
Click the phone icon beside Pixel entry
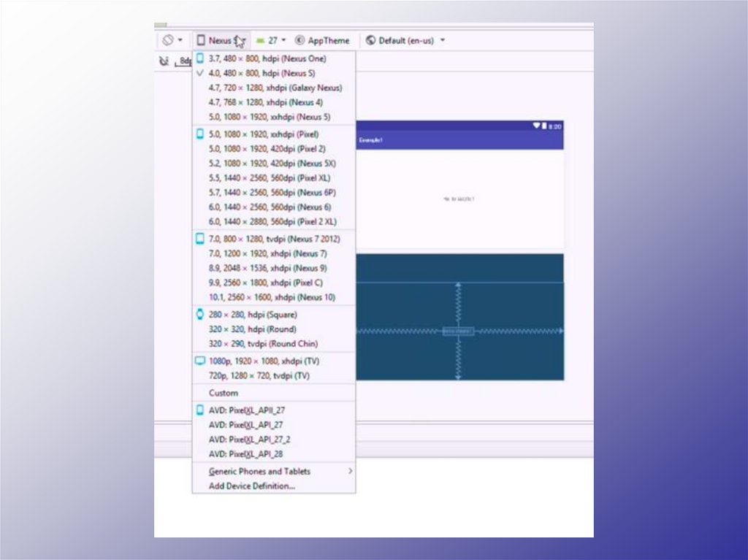(200, 134)
